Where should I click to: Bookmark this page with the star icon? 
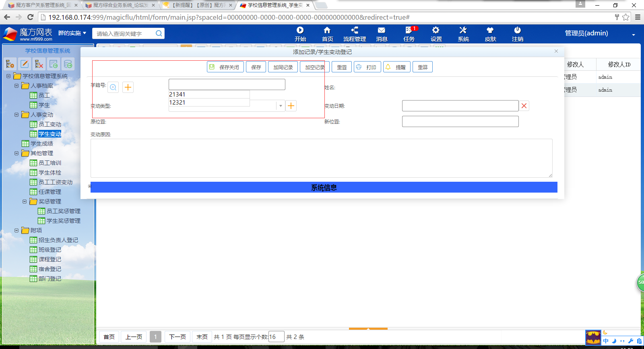click(x=625, y=17)
